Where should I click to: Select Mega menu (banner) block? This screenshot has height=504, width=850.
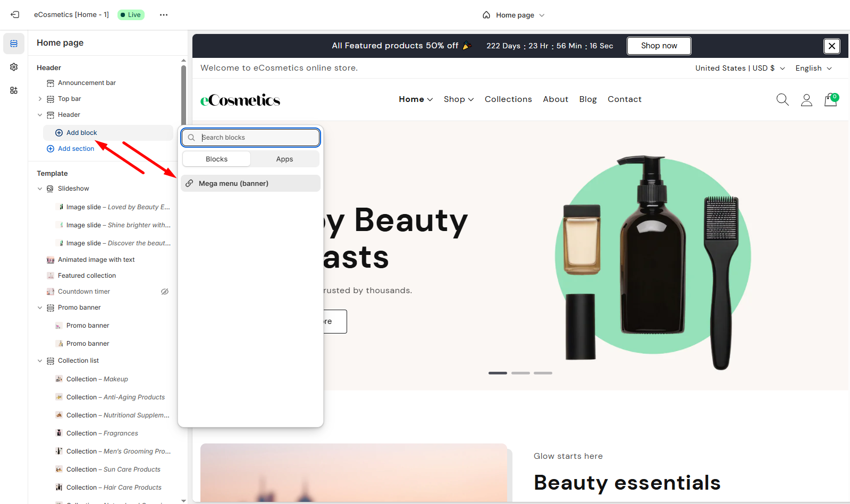(x=251, y=183)
